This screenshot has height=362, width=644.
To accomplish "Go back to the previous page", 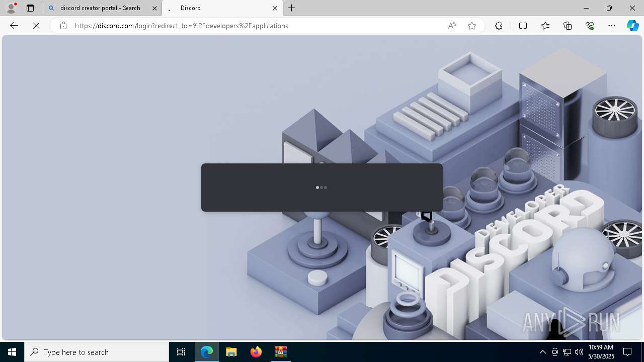I will tap(14, 26).
